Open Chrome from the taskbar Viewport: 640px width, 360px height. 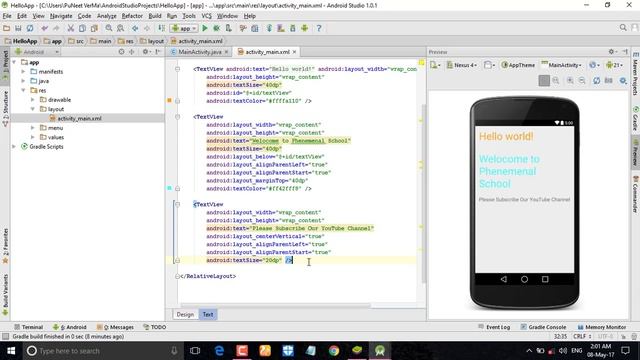coord(334,351)
